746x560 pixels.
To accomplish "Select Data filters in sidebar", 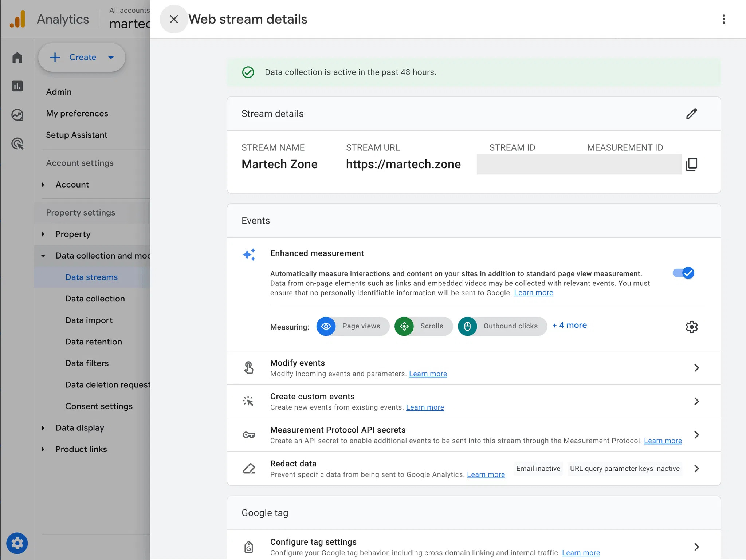I will (x=87, y=363).
